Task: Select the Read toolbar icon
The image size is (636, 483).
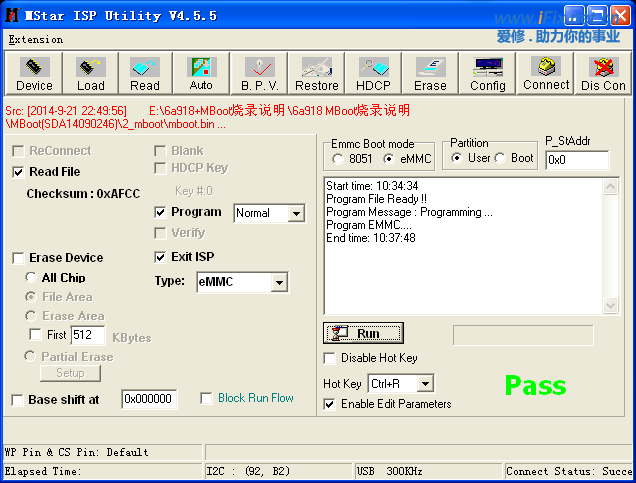Action: (x=145, y=73)
